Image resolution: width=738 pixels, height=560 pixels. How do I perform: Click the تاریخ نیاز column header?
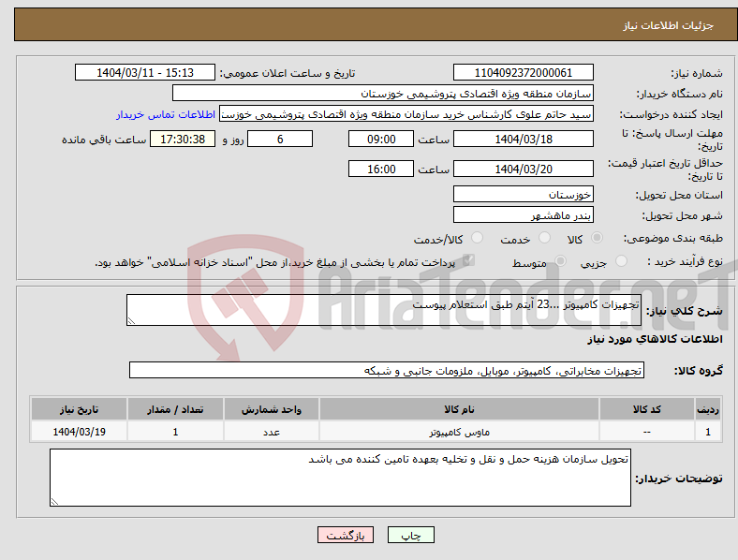79,409
